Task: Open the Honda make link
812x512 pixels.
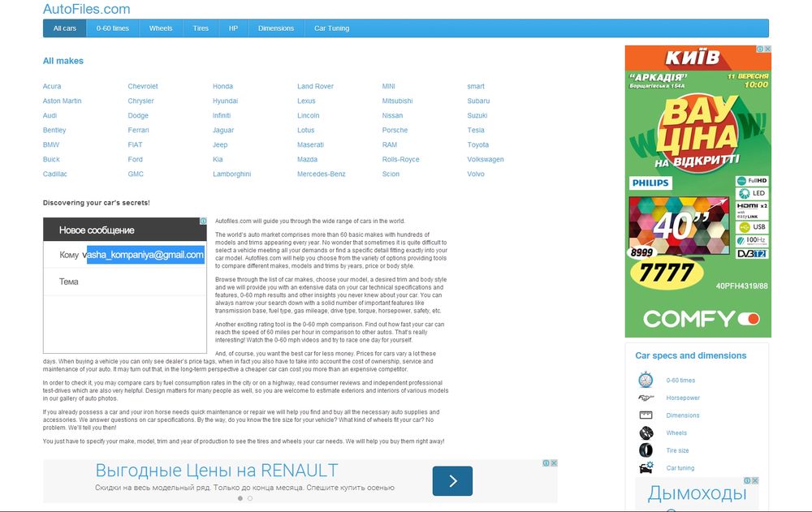Action: [x=222, y=87]
